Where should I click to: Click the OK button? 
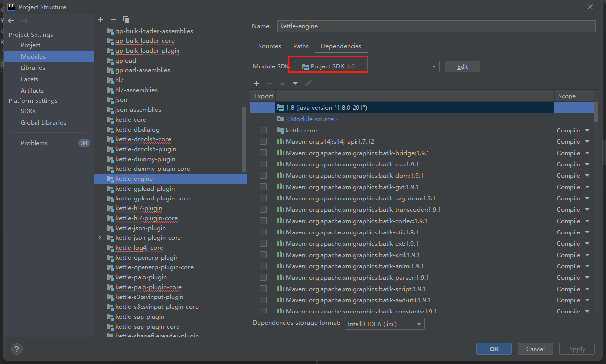point(494,349)
